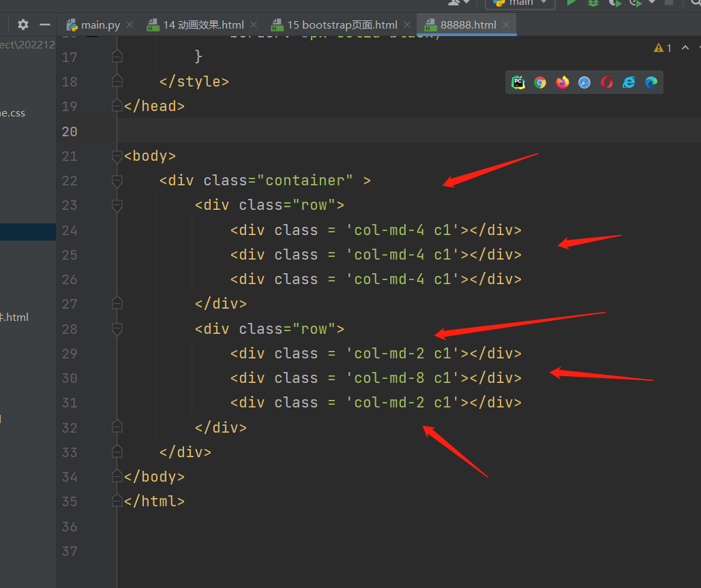Collapse the container div fold on line 22
701x588 pixels.
(117, 181)
